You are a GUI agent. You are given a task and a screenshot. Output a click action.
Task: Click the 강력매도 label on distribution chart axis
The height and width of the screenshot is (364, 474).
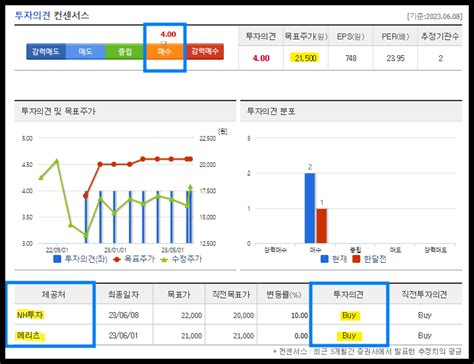pyautogui.click(x=435, y=250)
